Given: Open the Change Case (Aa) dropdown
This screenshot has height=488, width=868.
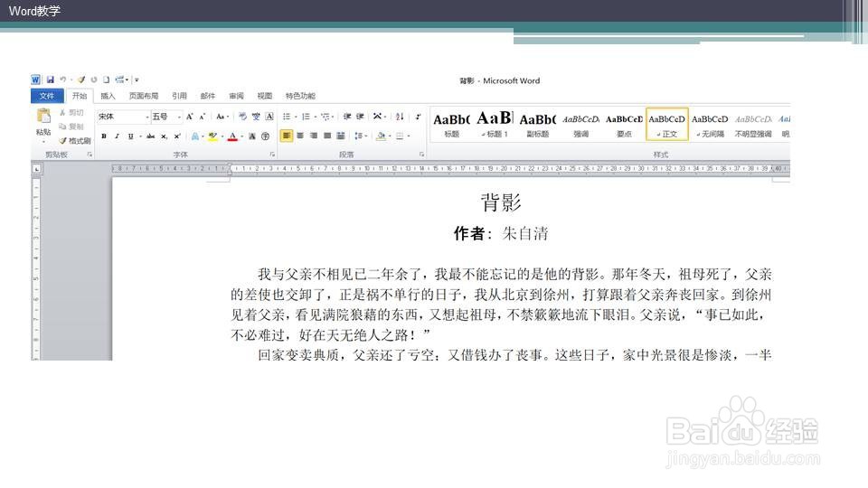Looking at the screenshot, I should (222, 117).
